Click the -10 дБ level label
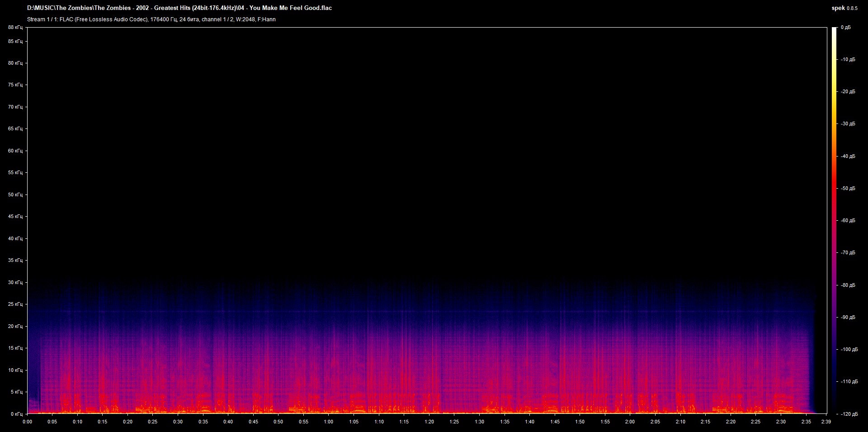868x432 pixels. (848, 59)
